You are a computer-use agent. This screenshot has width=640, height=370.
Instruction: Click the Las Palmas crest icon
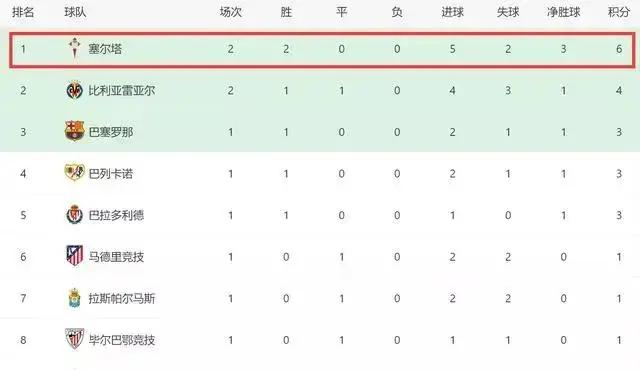pyautogui.click(x=75, y=298)
